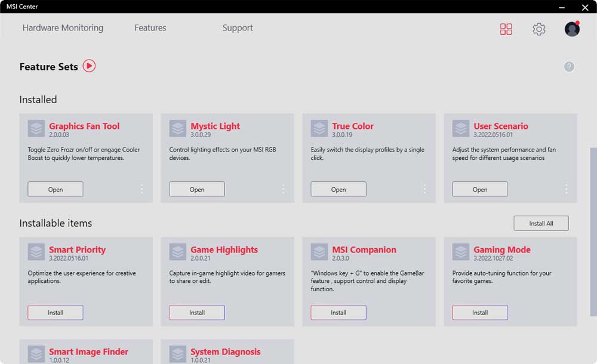The width and height of the screenshot is (597, 364).
Task: Click the Smart Image Finder layers icon
Action: click(x=36, y=354)
